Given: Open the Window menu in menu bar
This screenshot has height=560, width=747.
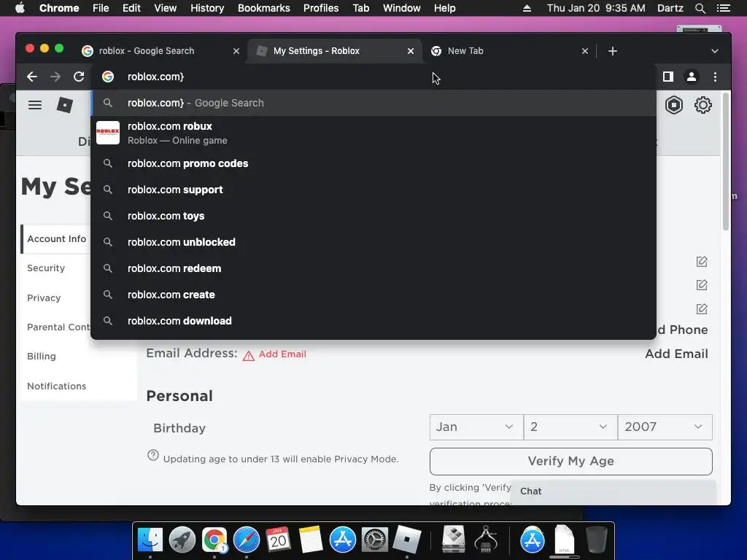Looking at the screenshot, I should [402, 8].
